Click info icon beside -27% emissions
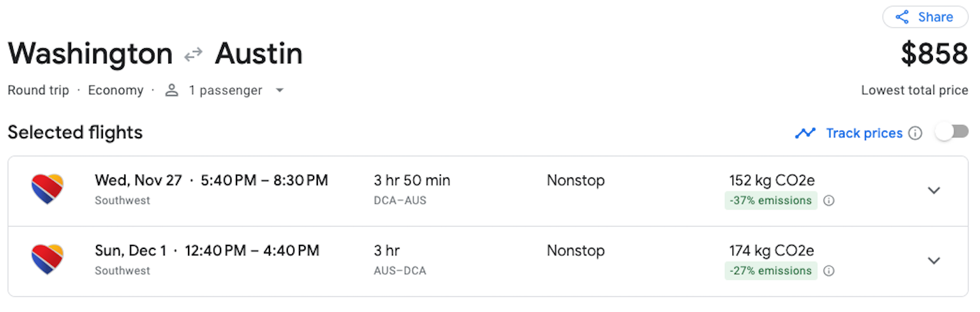980x312 pixels. 829,271
